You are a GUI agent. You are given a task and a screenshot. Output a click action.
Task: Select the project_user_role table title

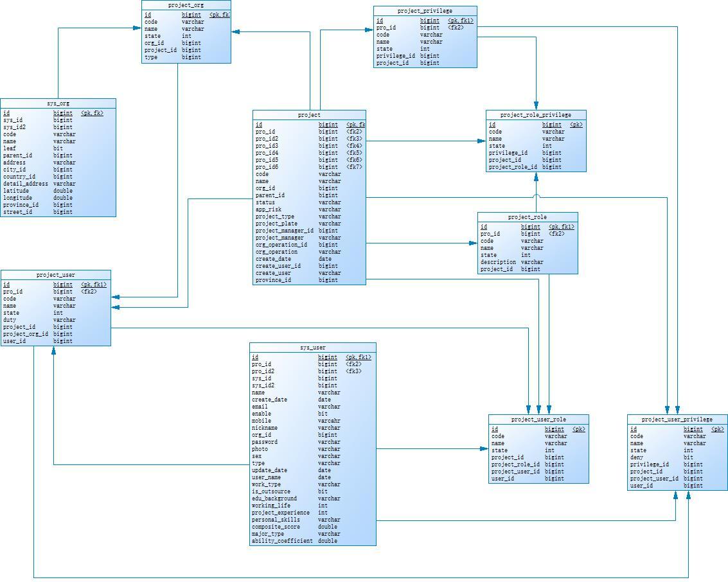[x=538, y=419]
